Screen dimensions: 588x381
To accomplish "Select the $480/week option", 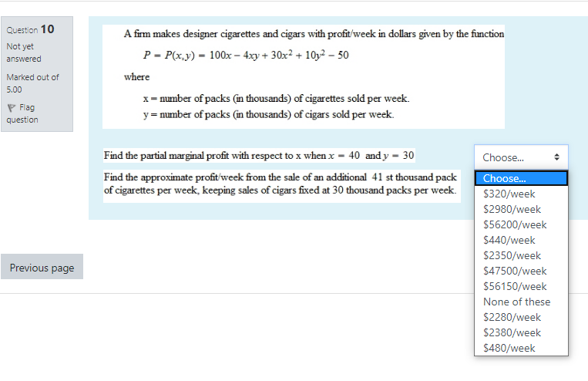I will (x=521, y=348).
